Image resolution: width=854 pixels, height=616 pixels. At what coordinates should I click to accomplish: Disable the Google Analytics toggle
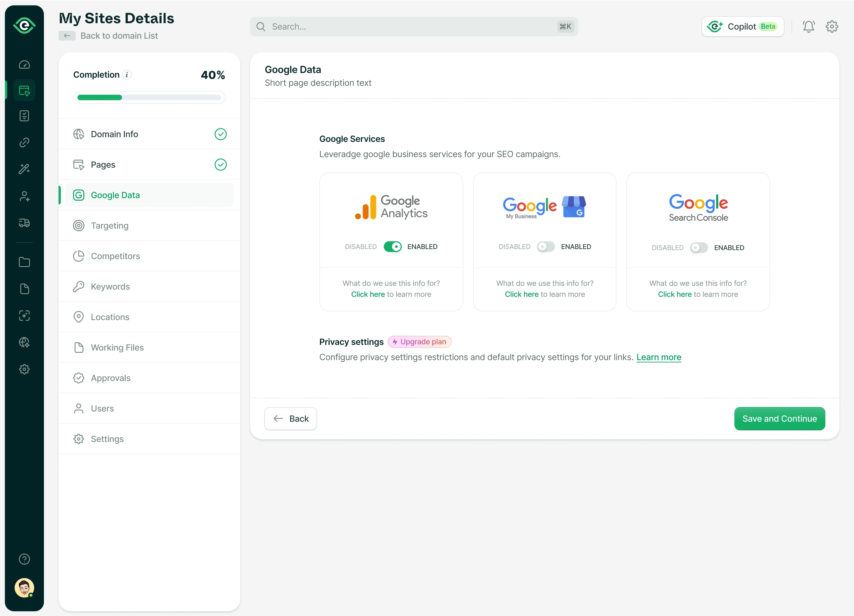[392, 247]
